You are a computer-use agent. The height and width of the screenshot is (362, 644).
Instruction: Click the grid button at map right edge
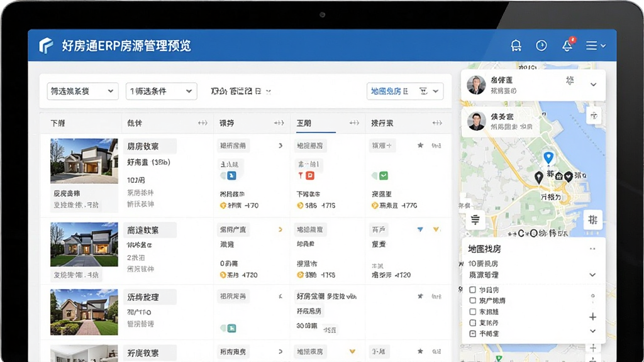pos(592,220)
